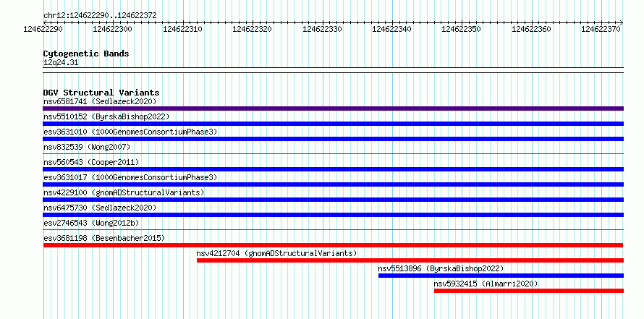Image resolution: width=644 pixels, height=319 pixels.
Task: Select the blue bar under nsv5513896
Action: [x=501, y=276]
